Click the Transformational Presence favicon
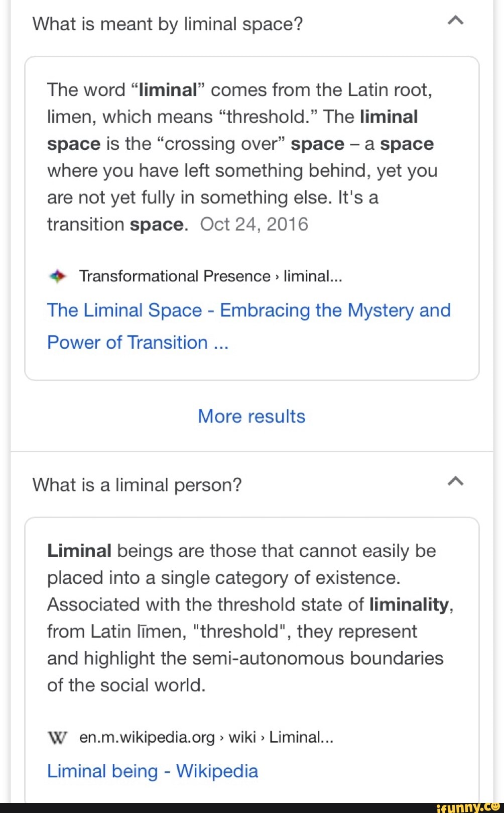The image size is (504, 813). pos(58,275)
